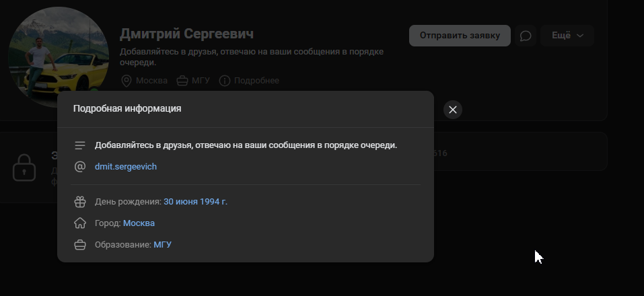
Task: Click the briefcase icon next to Образование
Action: click(80, 244)
